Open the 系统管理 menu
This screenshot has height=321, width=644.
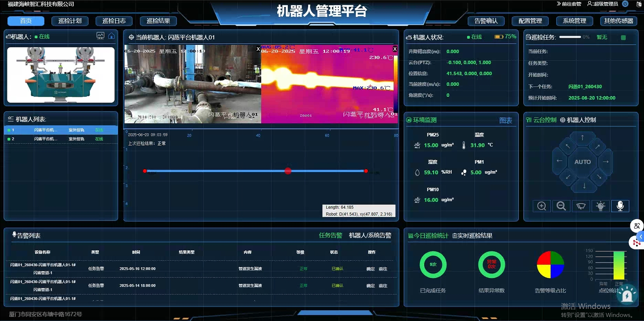[574, 21]
